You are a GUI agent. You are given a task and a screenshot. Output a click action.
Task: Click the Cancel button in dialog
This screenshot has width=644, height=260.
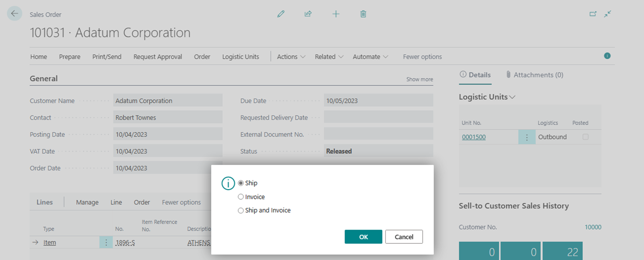coord(404,237)
